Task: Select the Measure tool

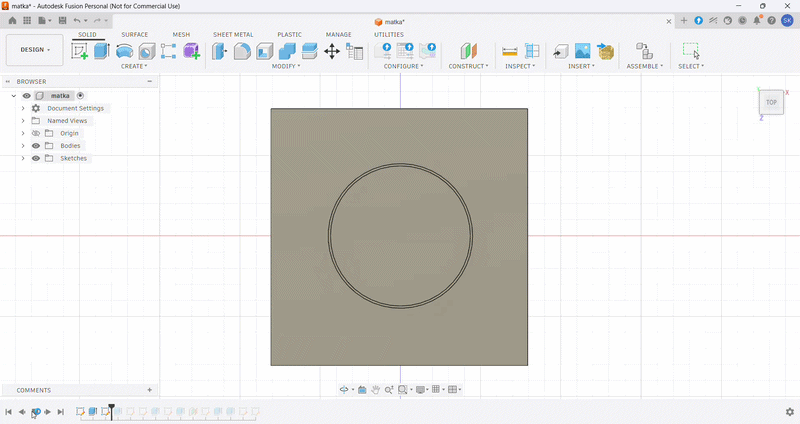Action: (x=510, y=51)
